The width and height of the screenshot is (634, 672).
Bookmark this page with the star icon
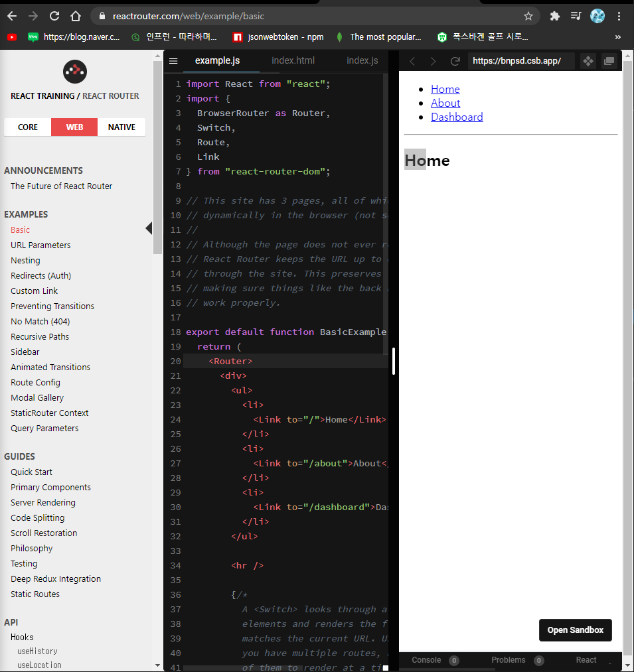point(528,17)
